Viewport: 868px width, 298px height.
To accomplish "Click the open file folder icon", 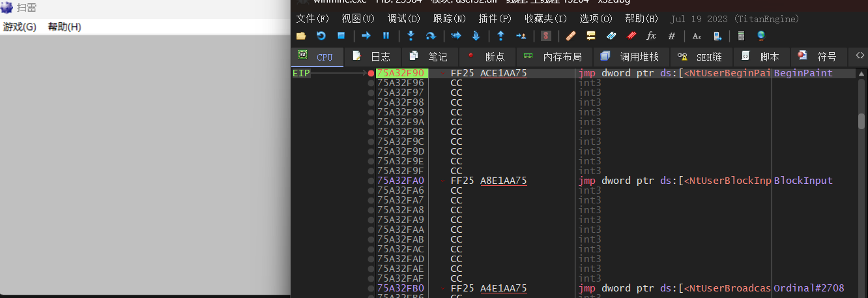I will click(x=301, y=36).
